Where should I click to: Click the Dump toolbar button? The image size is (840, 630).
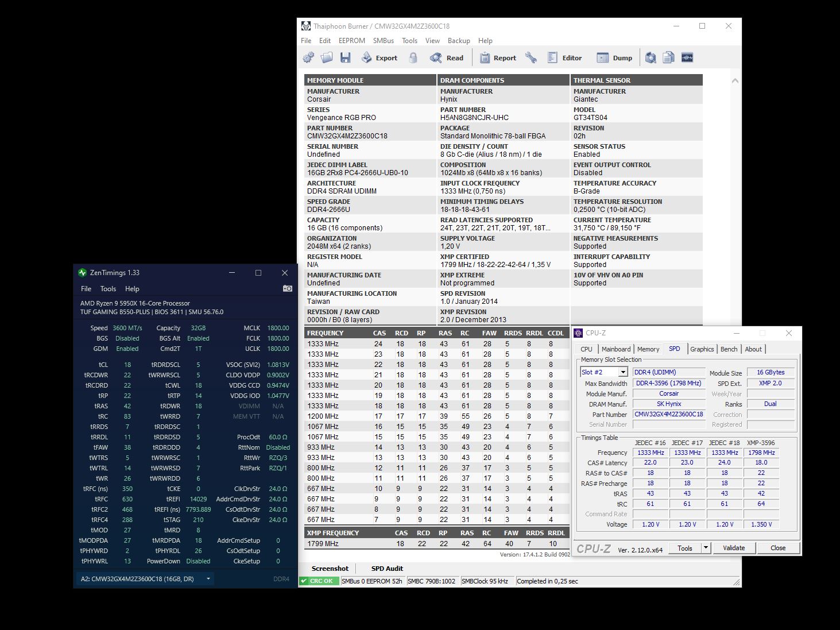(x=614, y=57)
